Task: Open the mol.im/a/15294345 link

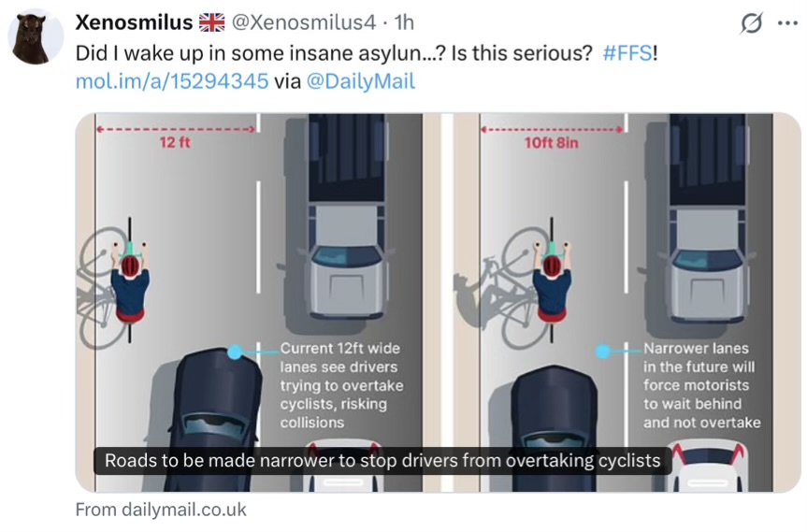Action: point(172,81)
